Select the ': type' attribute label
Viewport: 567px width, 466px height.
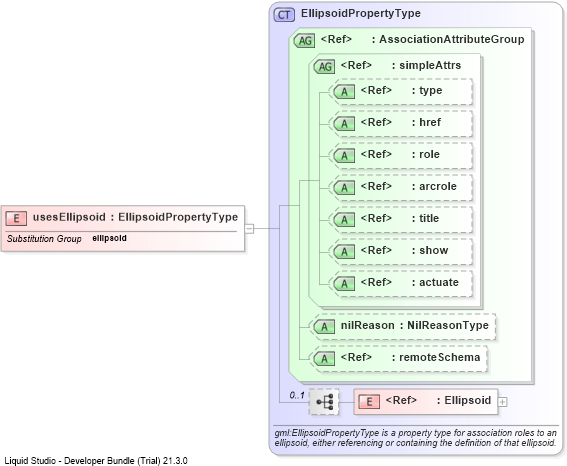coord(427,90)
